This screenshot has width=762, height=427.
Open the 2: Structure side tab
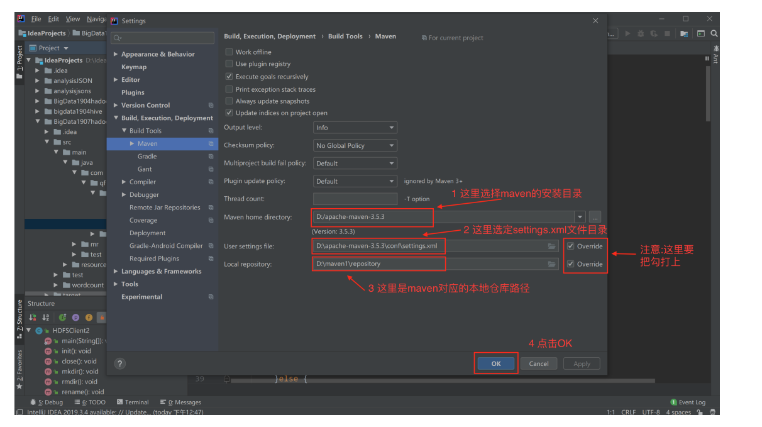point(19,318)
